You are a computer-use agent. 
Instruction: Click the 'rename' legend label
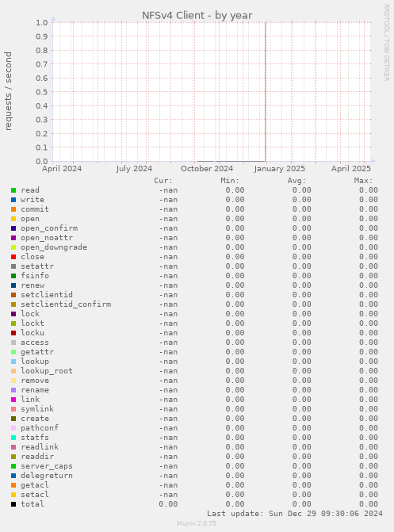(x=35, y=390)
